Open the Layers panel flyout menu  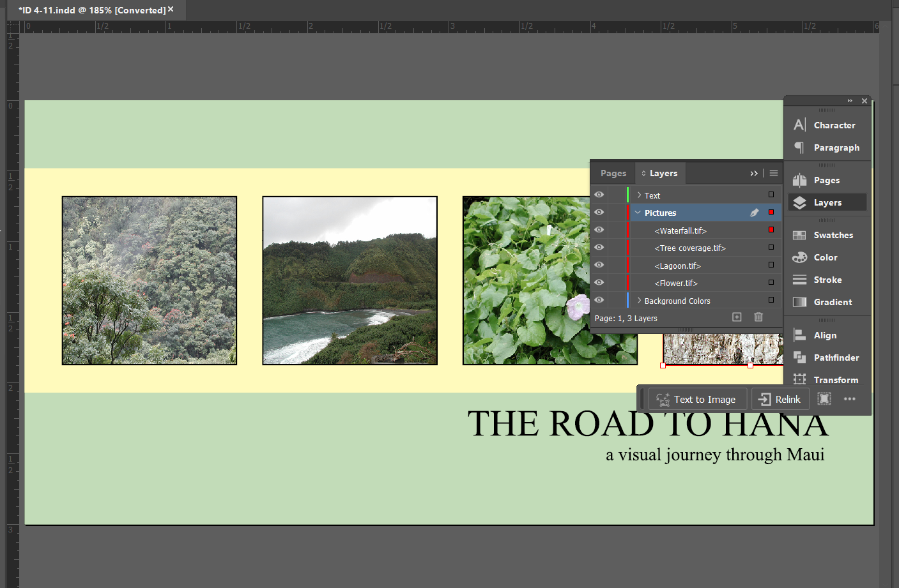coord(774,173)
